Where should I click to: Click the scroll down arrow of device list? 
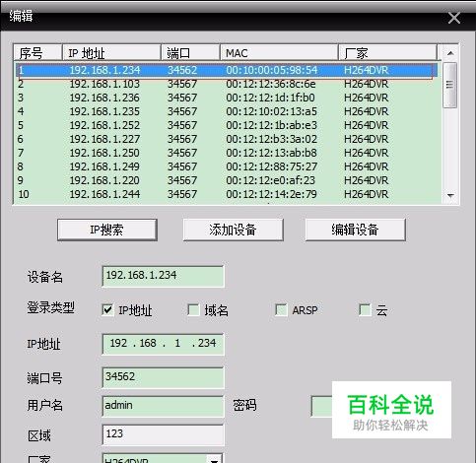(x=450, y=195)
